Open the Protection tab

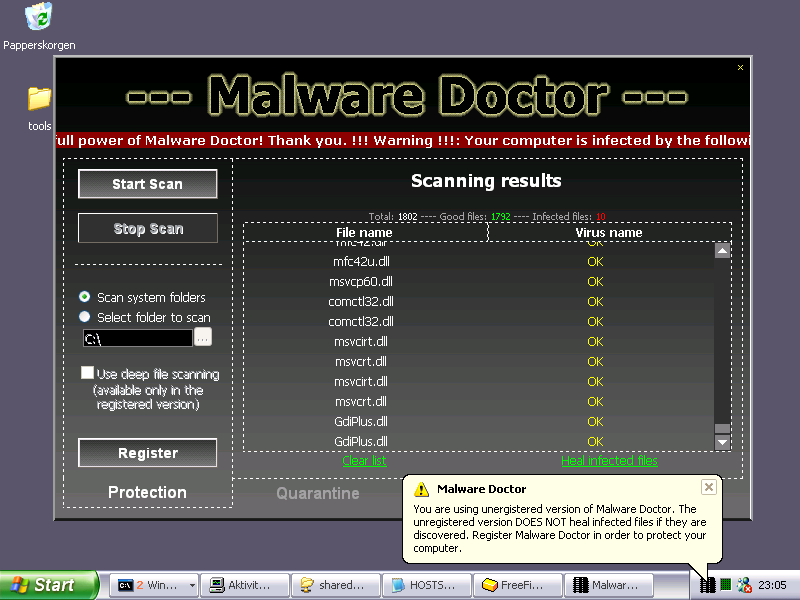tap(147, 492)
